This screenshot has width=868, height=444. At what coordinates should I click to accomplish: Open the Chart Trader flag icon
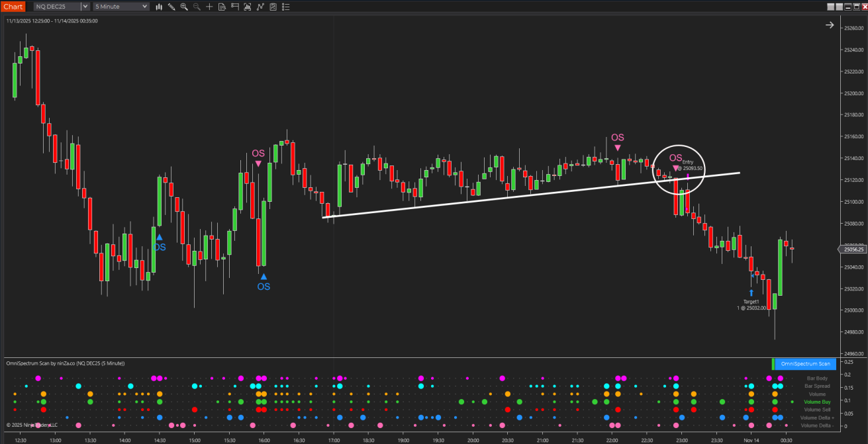pos(234,7)
